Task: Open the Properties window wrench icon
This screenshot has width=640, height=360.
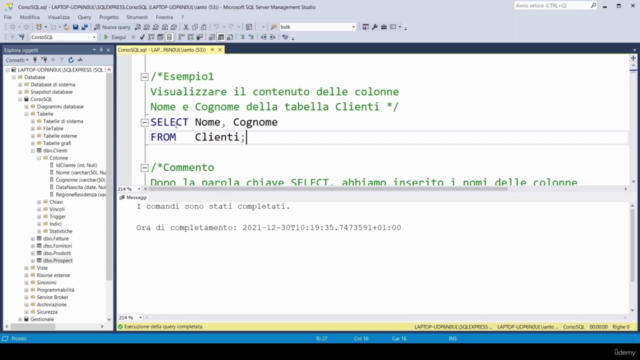Action: pyautogui.click(x=375, y=27)
